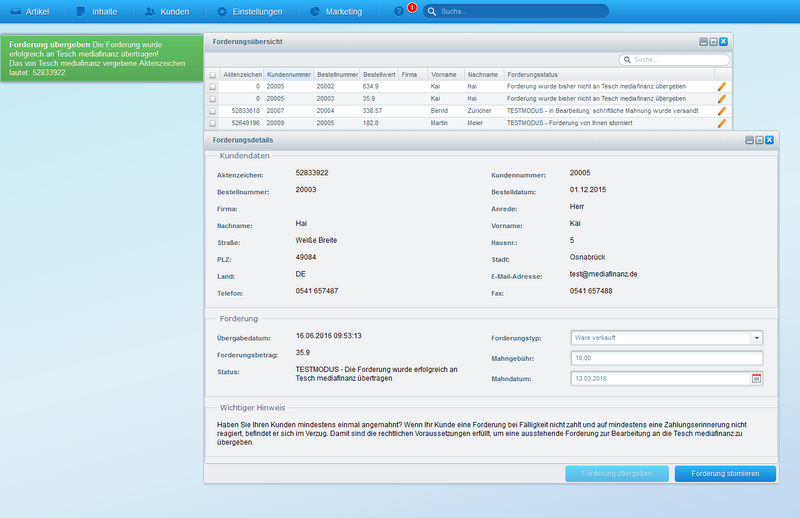Sort by the Forderungsstatus column header
800x518 pixels.
pyautogui.click(x=609, y=75)
